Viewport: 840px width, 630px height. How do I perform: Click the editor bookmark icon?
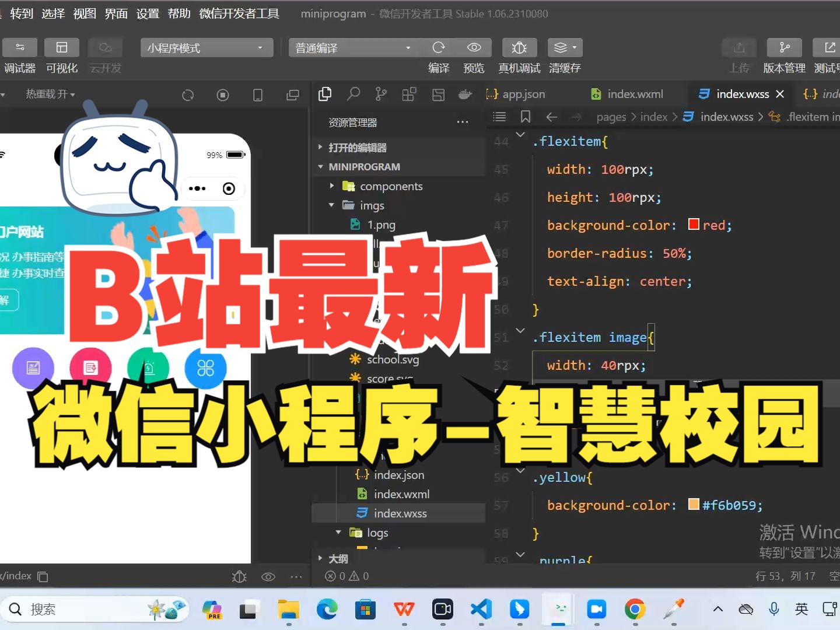pos(526,117)
